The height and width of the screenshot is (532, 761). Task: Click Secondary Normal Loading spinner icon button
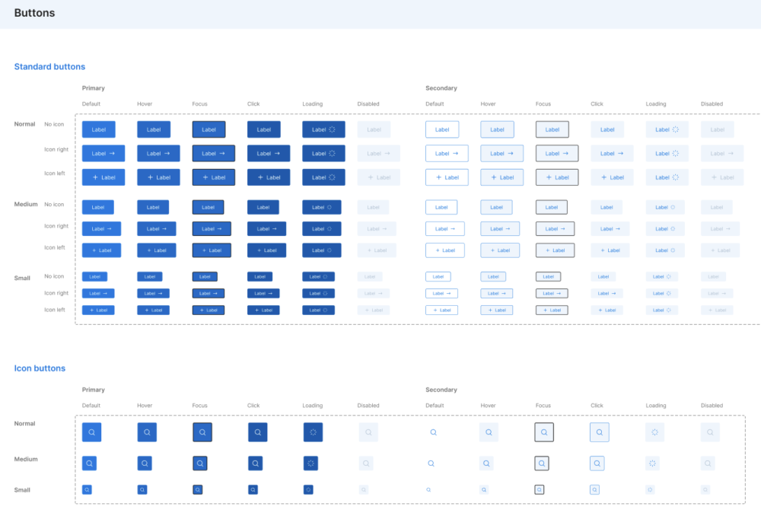(654, 432)
